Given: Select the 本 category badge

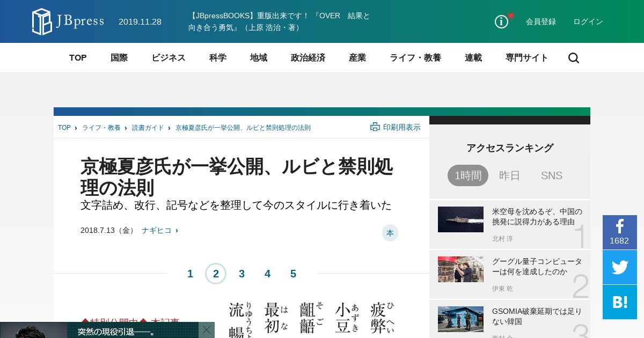Looking at the screenshot, I should 390,233.
